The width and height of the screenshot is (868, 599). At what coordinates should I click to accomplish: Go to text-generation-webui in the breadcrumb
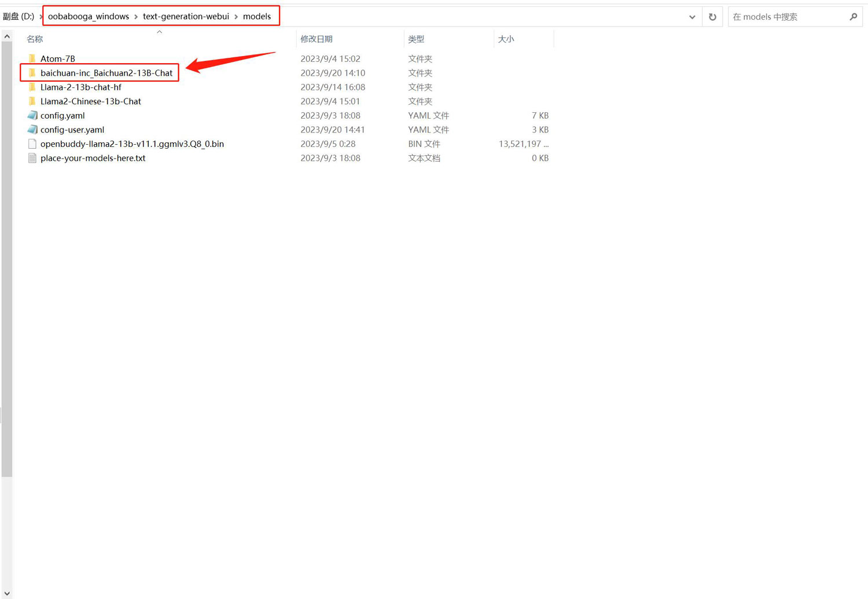pyautogui.click(x=186, y=16)
